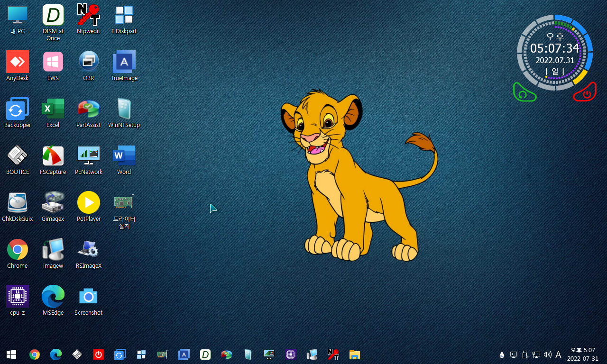Click the 2022.07.31 date on clock widget
This screenshot has width=607, height=364.
(555, 60)
